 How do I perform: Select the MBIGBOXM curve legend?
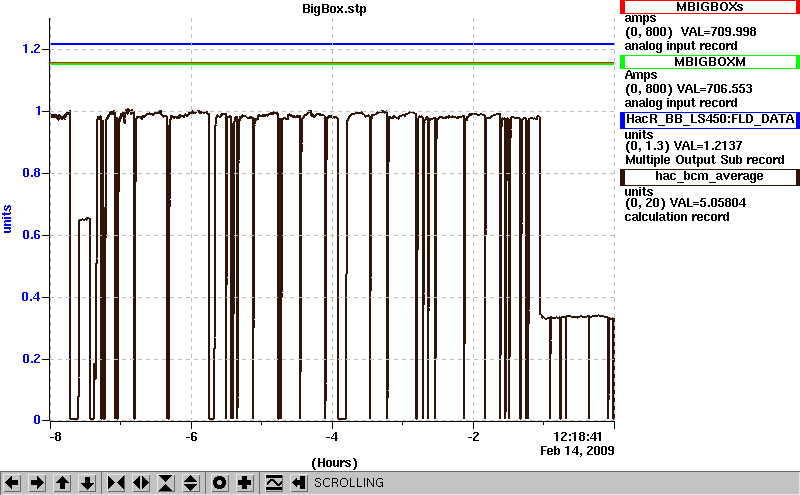710,62
